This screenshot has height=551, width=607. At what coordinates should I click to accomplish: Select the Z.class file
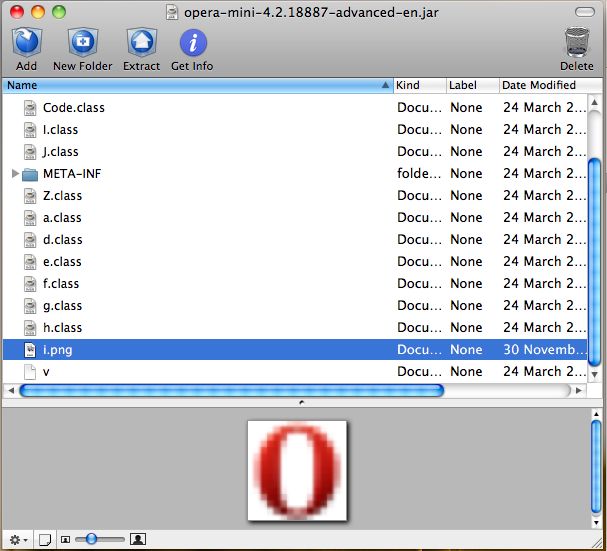click(295, 196)
